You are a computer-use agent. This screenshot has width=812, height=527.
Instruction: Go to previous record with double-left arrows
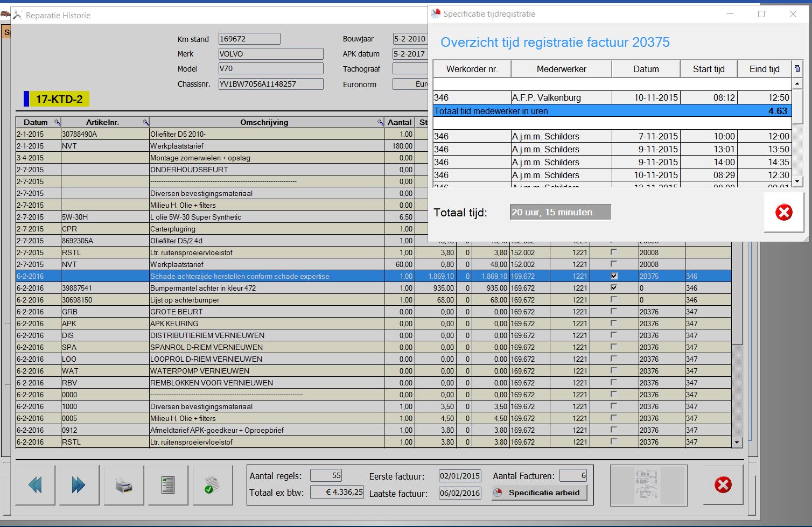tap(36, 485)
